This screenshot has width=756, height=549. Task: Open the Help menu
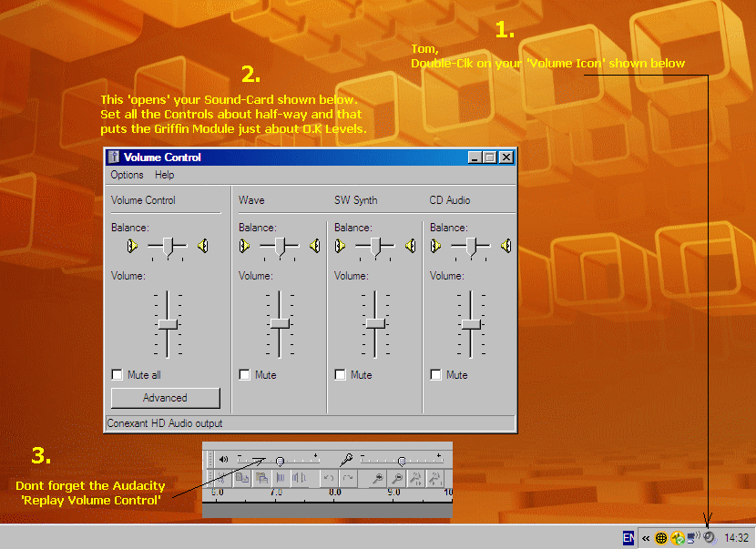point(164,175)
